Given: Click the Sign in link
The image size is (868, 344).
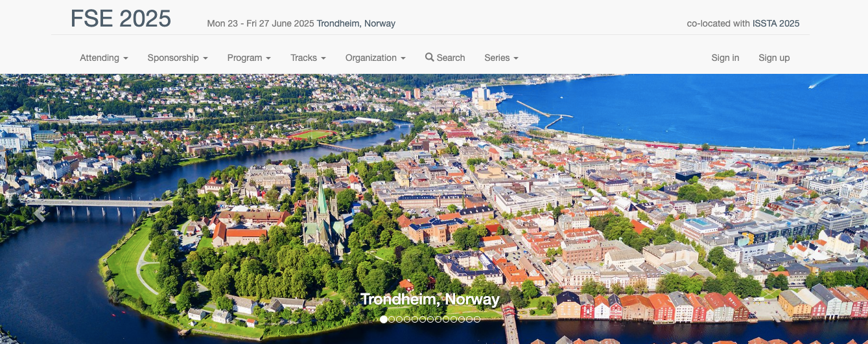Looking at the screenshot, I should [725, 58].
